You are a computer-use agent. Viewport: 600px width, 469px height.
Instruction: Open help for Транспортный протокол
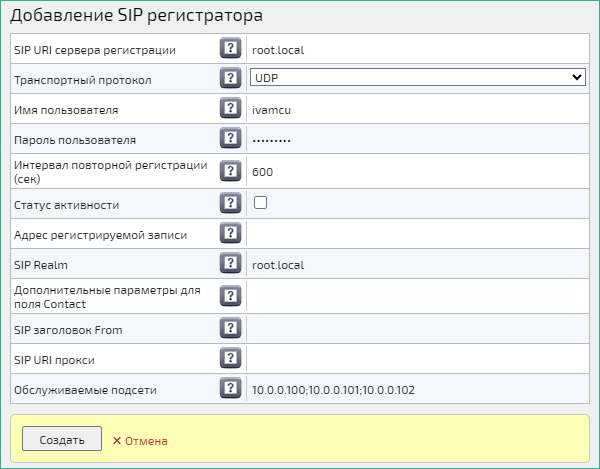(230, 78)
